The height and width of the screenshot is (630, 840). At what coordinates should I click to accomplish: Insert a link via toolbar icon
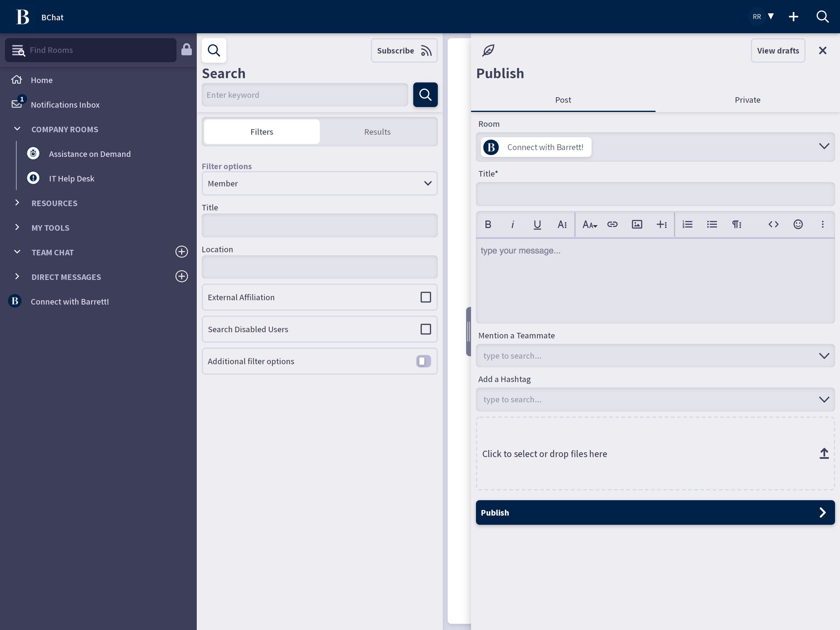(612, 225)
